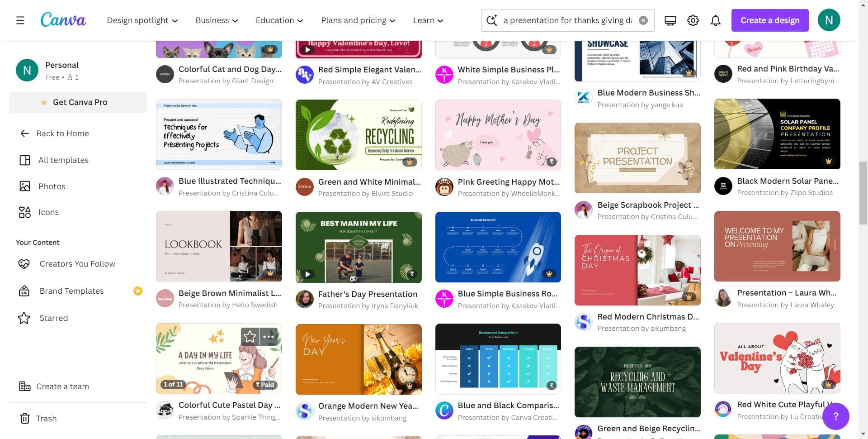
Task: Click Education in the top menu
Action: click(279, 20)
